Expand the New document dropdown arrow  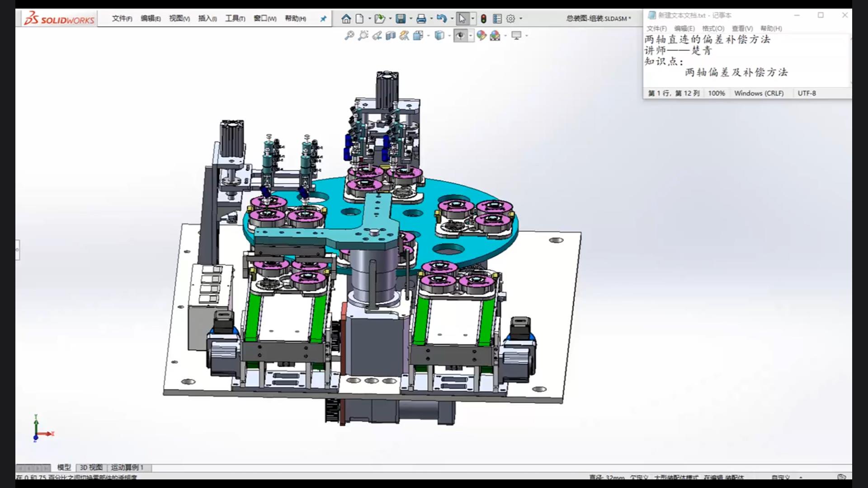tap(370, 19)
